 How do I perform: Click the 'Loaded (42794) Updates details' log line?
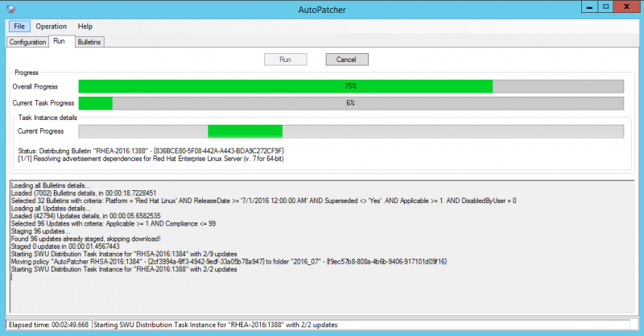tap(86, 216)
